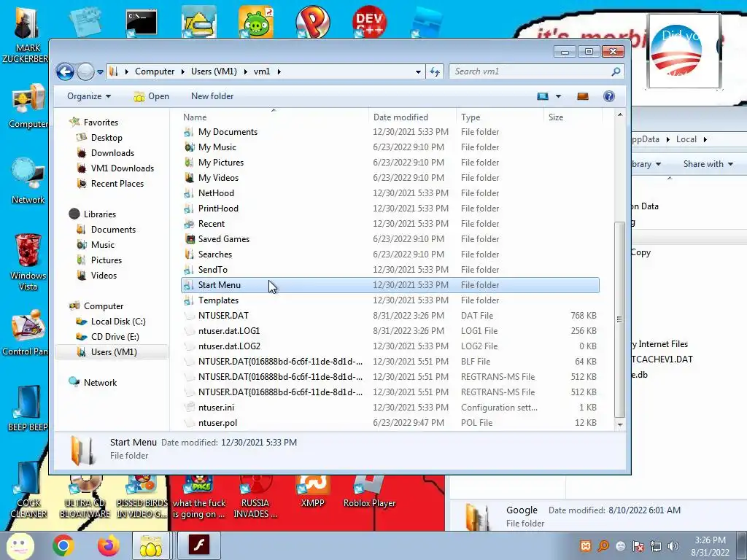747x560 pixels.
Task: Click the Recycle Bin Windows Vista desktop icon
Action: (28, 262)
